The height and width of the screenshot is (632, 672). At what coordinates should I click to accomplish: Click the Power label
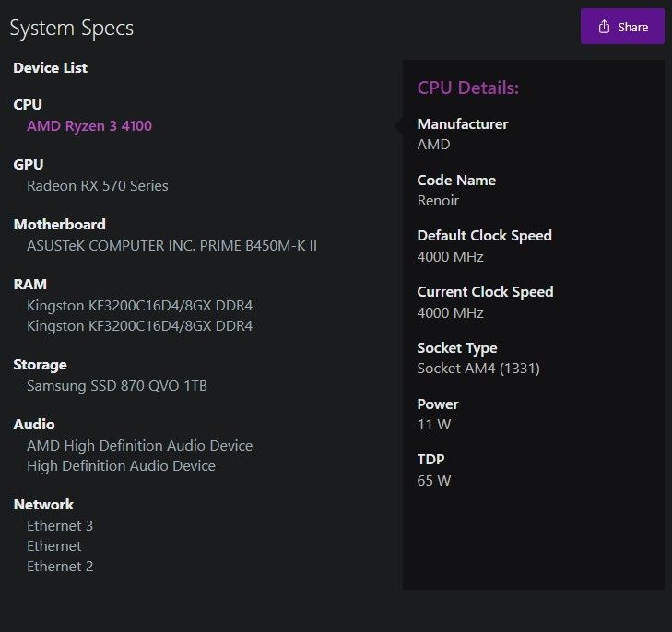click(438, 404)
